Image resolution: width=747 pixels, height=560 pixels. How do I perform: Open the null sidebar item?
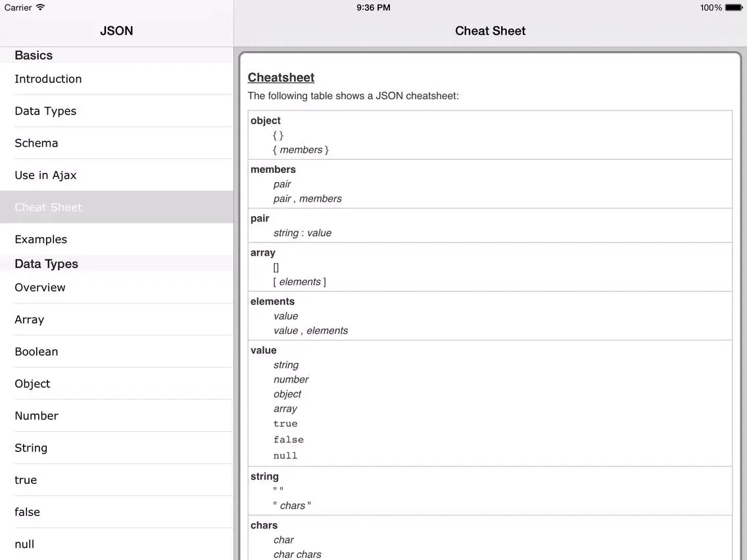click(117, 544)
